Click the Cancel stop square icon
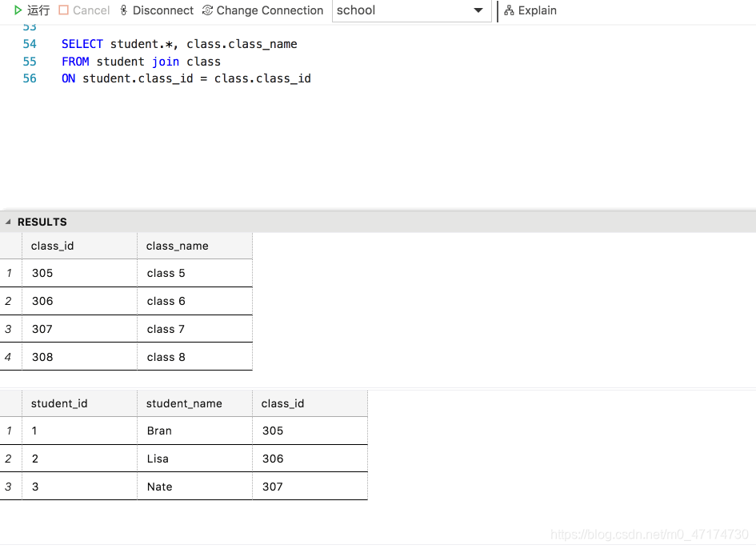 pyautogui.click(x=64, y=10)
